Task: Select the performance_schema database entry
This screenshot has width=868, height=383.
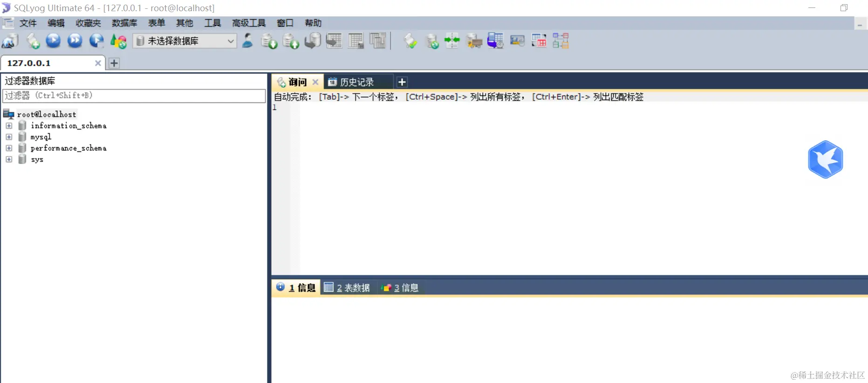Action: coord(68,148)
